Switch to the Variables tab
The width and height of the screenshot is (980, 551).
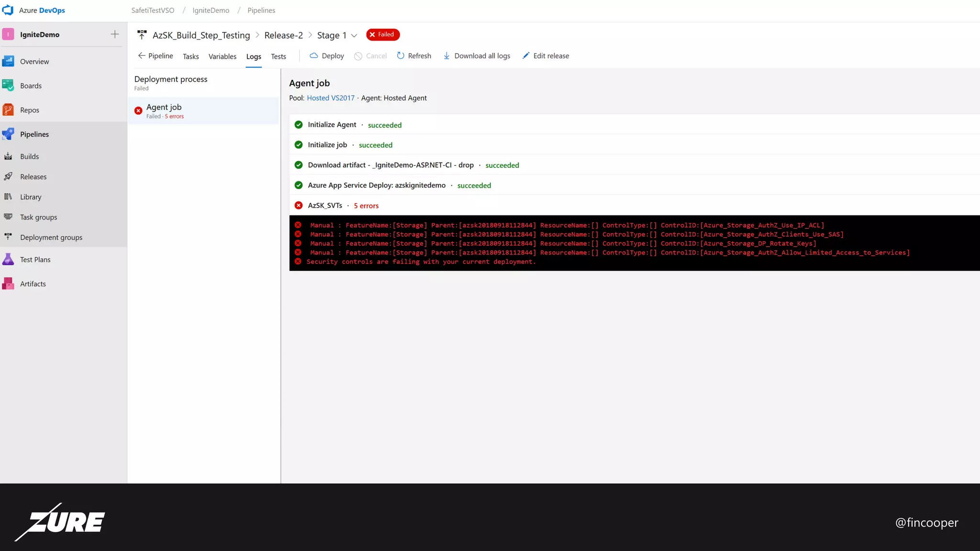point(222,56)
